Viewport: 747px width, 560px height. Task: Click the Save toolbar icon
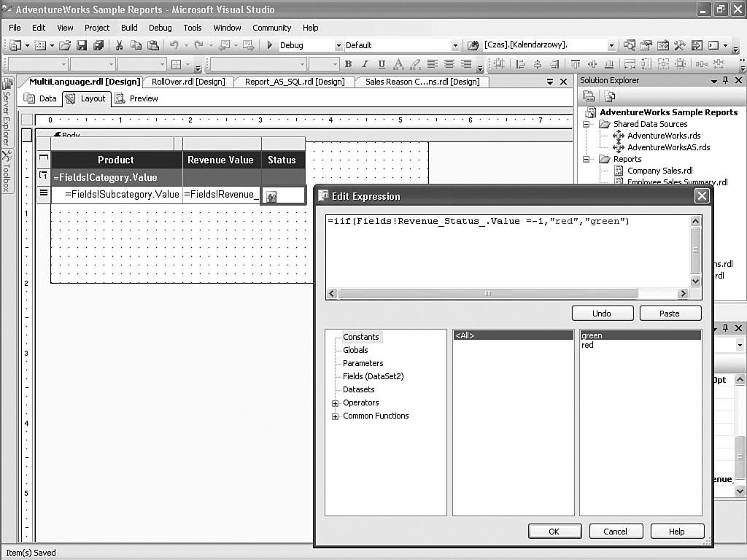coord(82,45)
